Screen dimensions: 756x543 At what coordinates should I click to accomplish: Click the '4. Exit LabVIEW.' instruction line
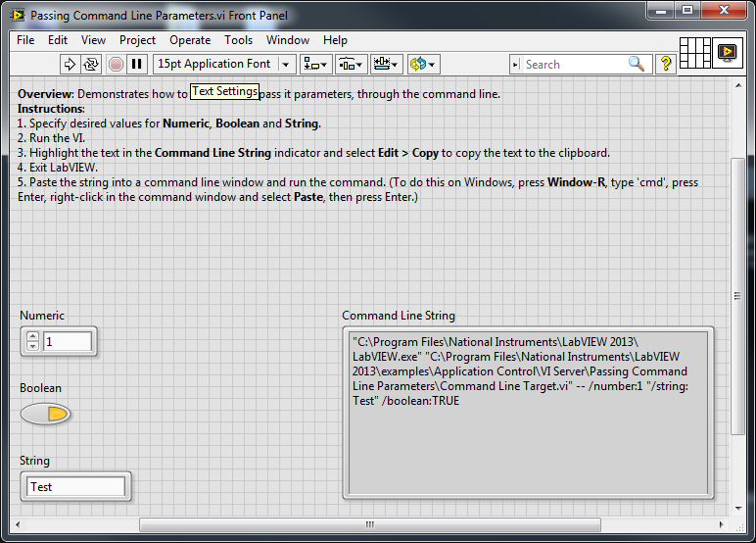(58, 168)
